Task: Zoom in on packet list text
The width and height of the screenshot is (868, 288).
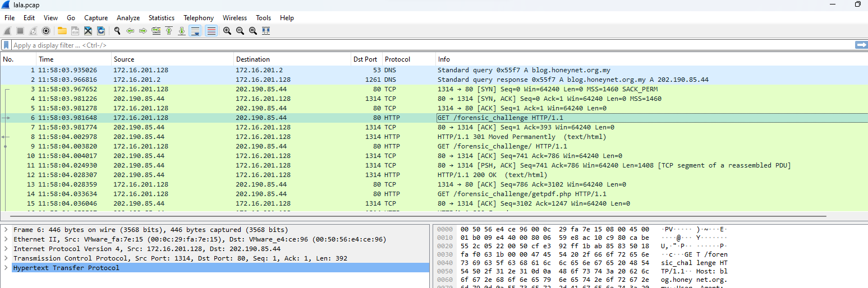Action: pyautogui.click(x=227, y=31)
